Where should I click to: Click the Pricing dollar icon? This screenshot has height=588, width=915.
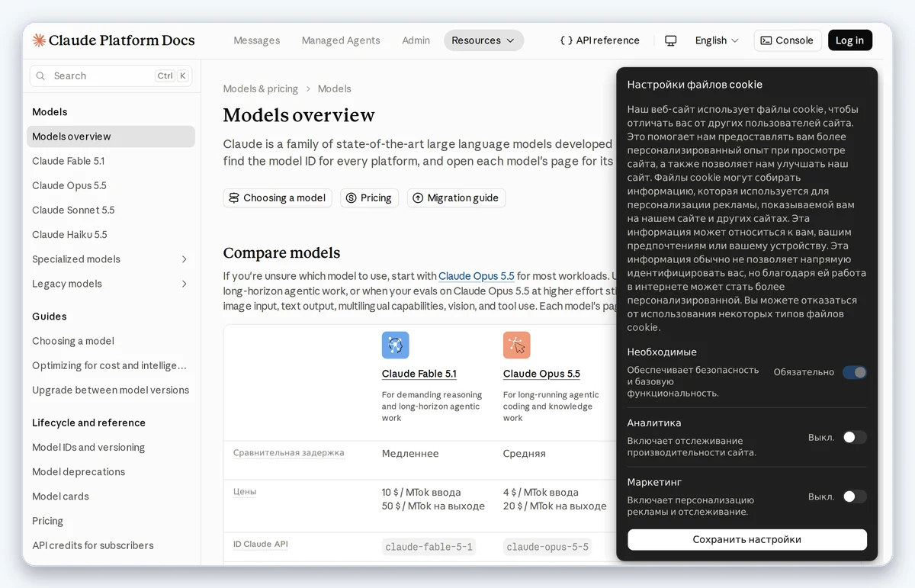coord(351,198)
